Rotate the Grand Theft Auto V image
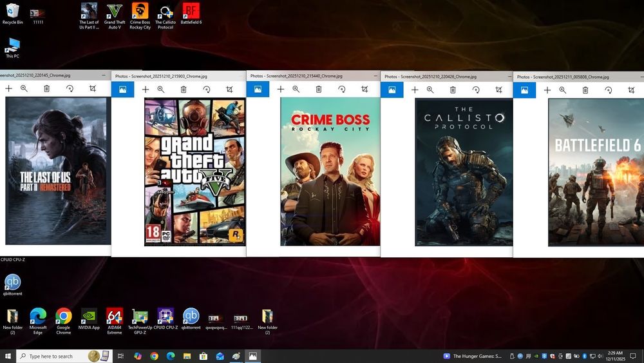644x363 pixels. click(207, 90)
